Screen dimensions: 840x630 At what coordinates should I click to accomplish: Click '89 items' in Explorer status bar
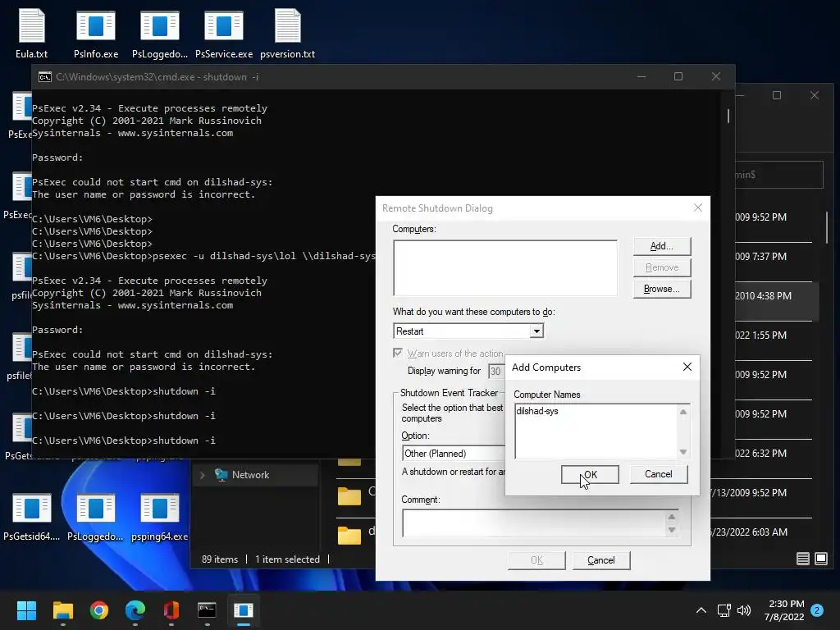[x=220, y=559]
